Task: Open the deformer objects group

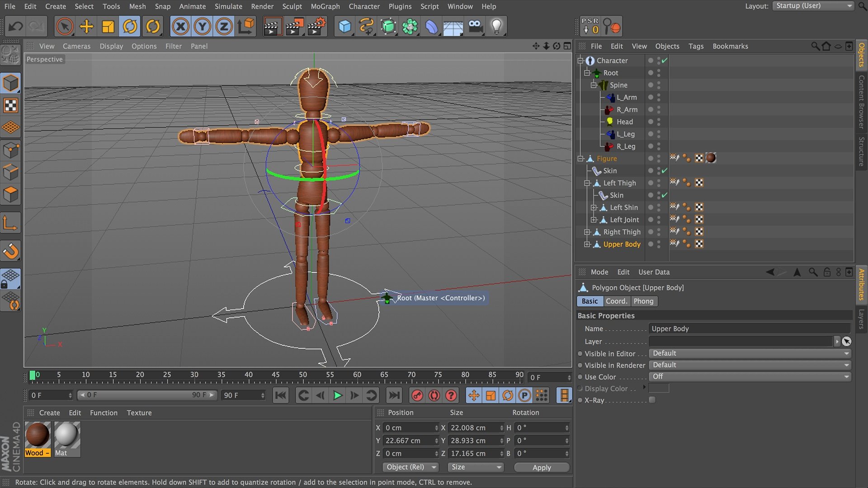Action: (432, 27)
